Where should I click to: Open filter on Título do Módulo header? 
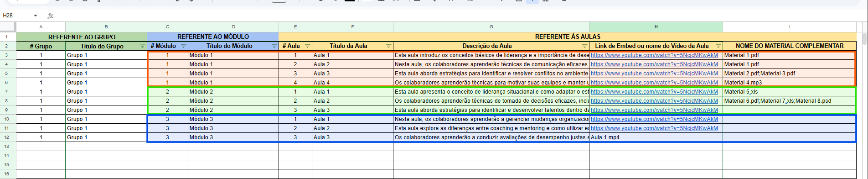click(x=274, y=46)
